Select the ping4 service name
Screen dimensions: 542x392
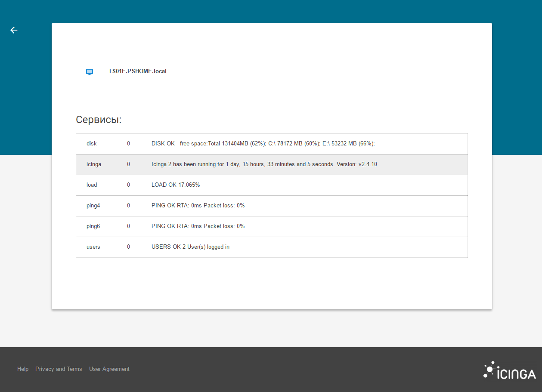point(93,206)
